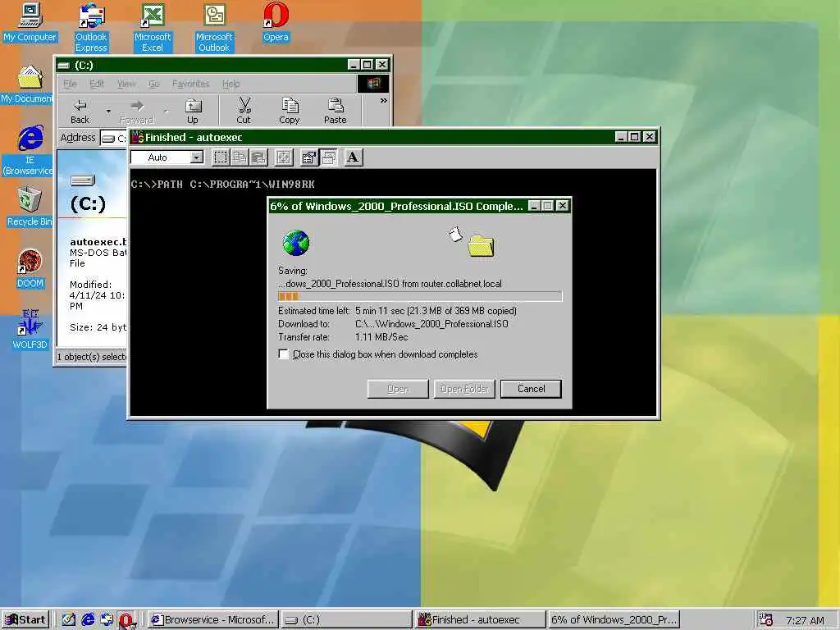Open the Back history dropdown arrow
Viewport: 840px width, 630px height.
coord(108,111)
